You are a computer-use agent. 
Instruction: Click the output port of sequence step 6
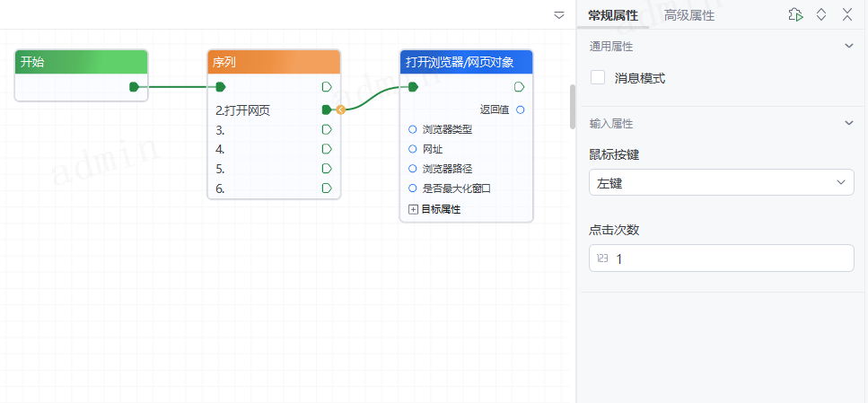327,188
